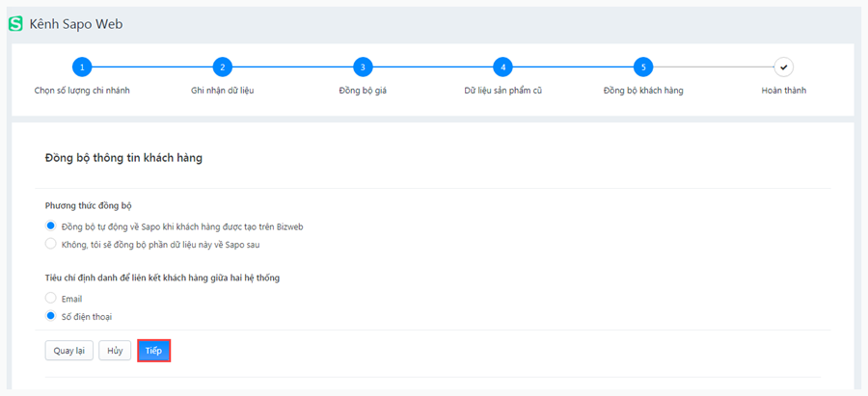Select Số điện thoại radio button
868x396 pixels.
pos(51,316)
